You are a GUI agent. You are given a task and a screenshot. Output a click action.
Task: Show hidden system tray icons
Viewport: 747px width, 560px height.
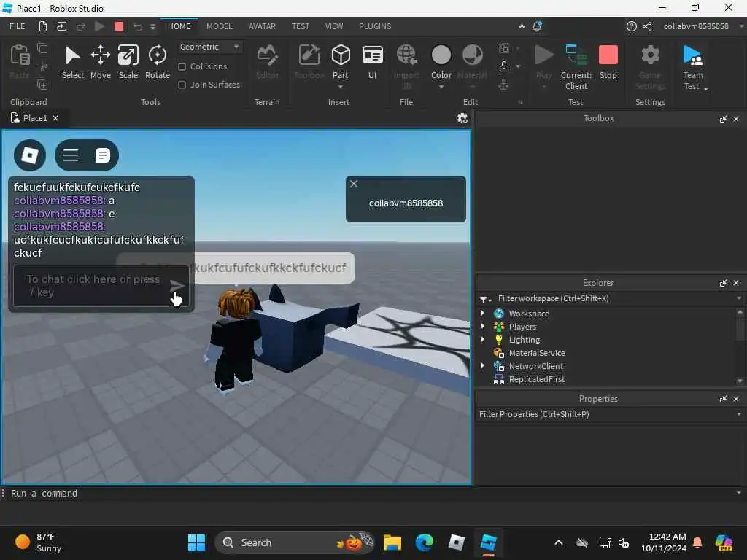pos(559,542)
